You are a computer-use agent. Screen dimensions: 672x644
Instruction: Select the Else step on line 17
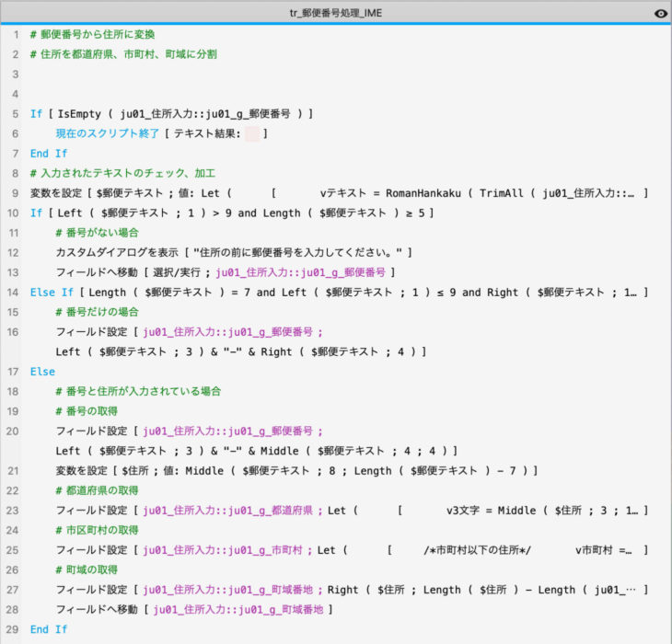[x=42, y=372]
